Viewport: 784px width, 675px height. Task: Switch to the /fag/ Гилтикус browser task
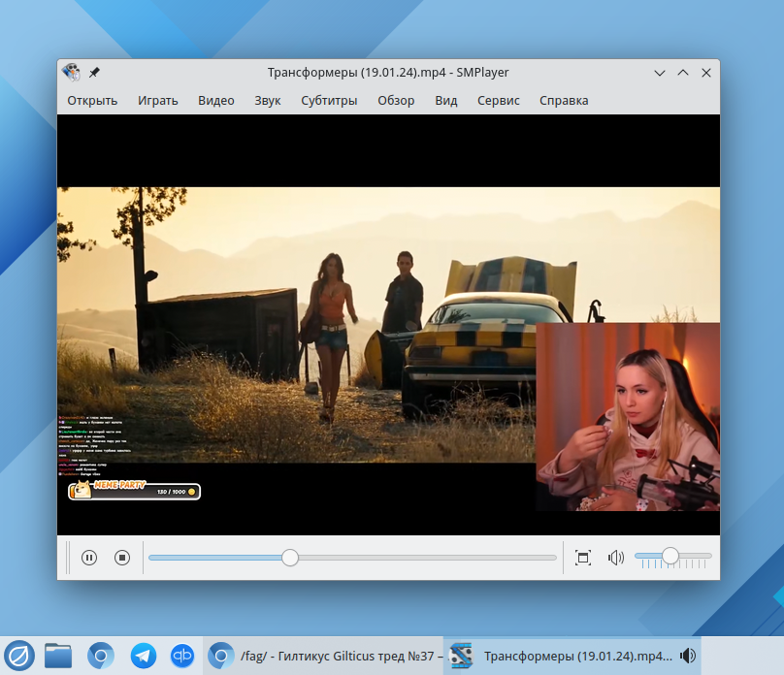tap(323, 656)
